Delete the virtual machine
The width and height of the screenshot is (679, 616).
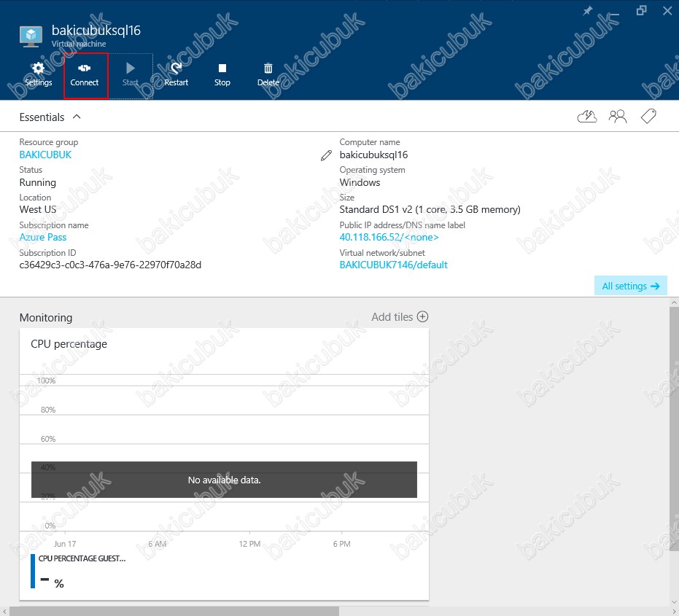268,74
